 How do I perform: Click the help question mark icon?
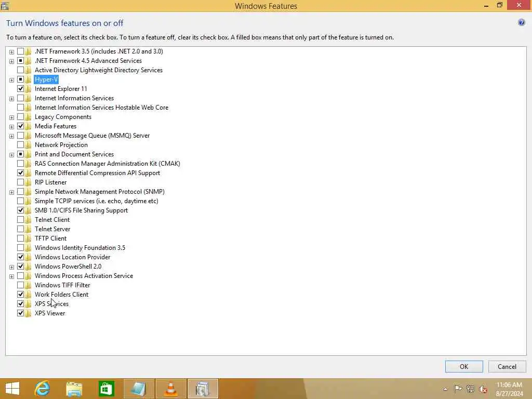[522, 23]
